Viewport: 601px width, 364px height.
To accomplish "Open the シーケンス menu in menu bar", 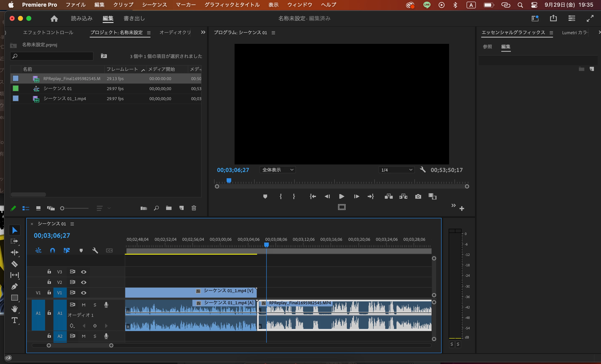I will point(154,5).
